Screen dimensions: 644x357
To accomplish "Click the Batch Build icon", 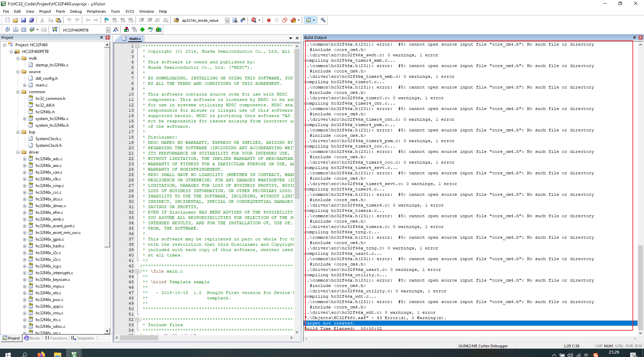I will [32, 29].
